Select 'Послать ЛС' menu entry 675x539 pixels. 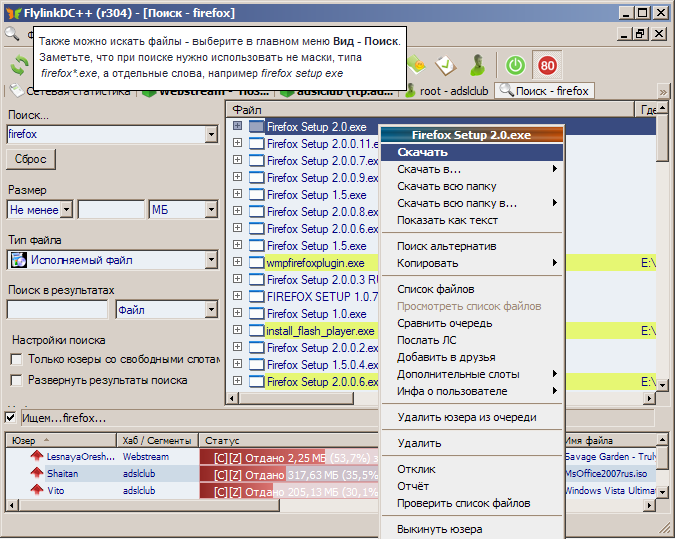pyautogui.click(x=472, y=340)
